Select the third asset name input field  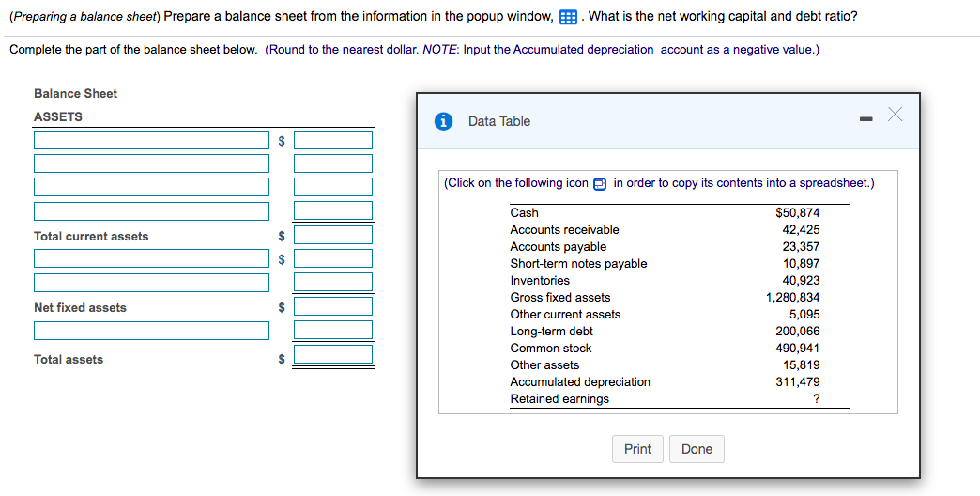[x=151, y=187]
